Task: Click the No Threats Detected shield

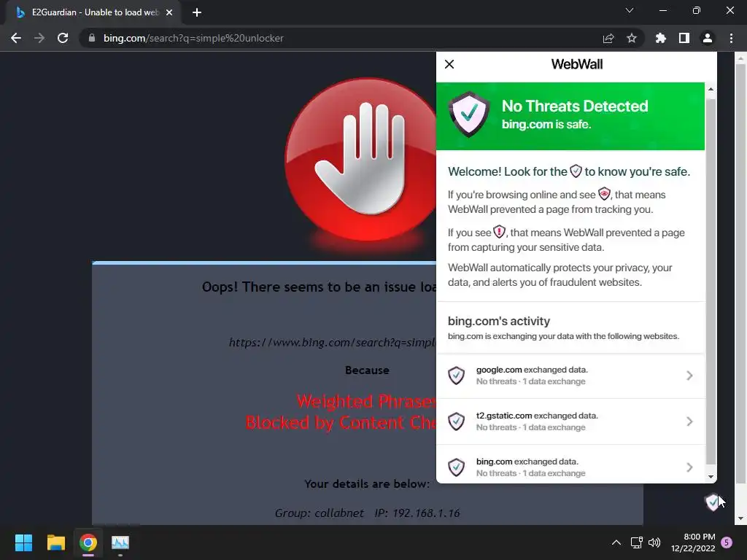Action: tap(469, 114)
